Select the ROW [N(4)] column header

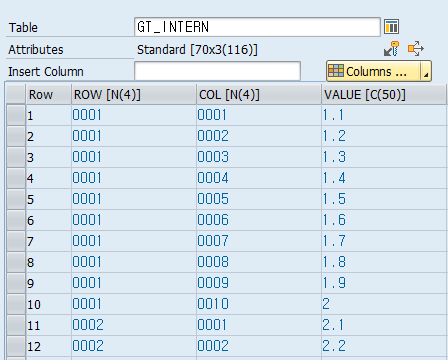134,94
